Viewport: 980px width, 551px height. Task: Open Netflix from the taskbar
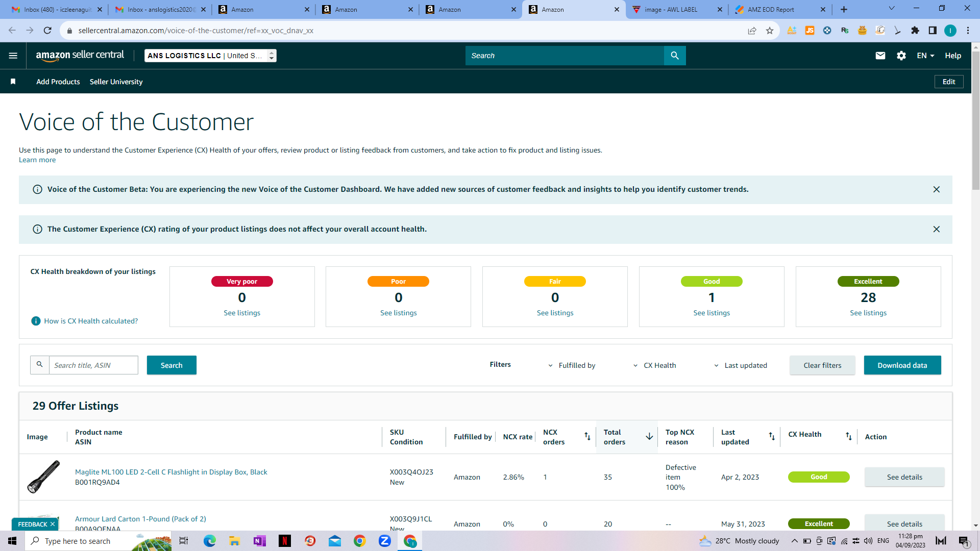tap(285, 541)
